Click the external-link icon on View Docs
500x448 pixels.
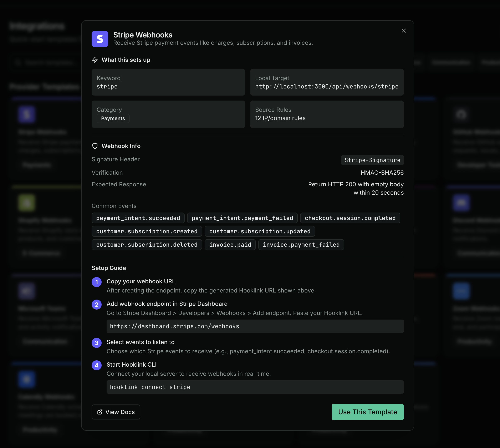[x=100, y=412]
